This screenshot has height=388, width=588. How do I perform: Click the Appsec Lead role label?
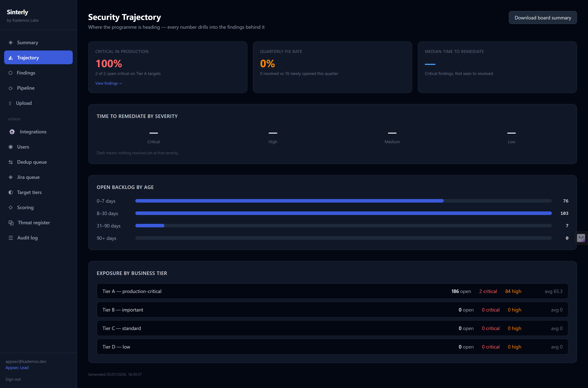17,368
